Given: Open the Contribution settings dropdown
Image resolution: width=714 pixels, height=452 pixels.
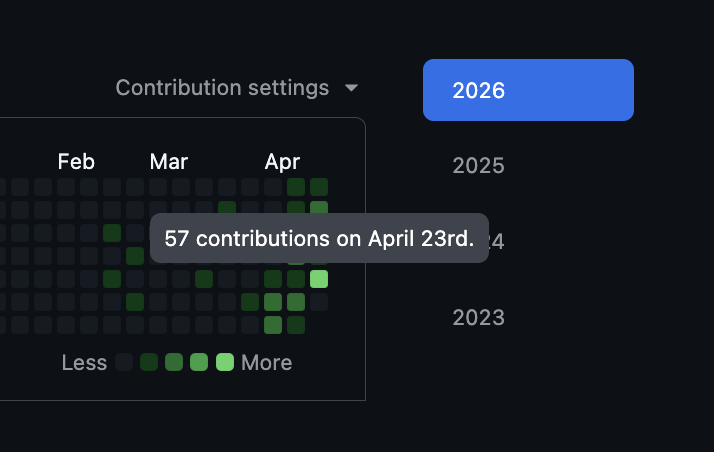Looking at the screenshot, I should click(236, 87).
